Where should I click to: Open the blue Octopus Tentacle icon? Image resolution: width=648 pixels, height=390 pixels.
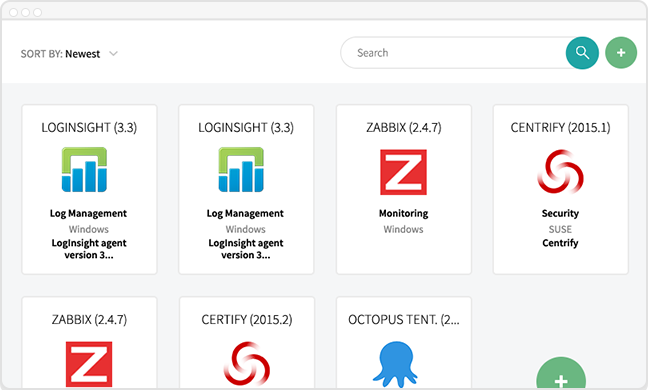click(395, 364)
